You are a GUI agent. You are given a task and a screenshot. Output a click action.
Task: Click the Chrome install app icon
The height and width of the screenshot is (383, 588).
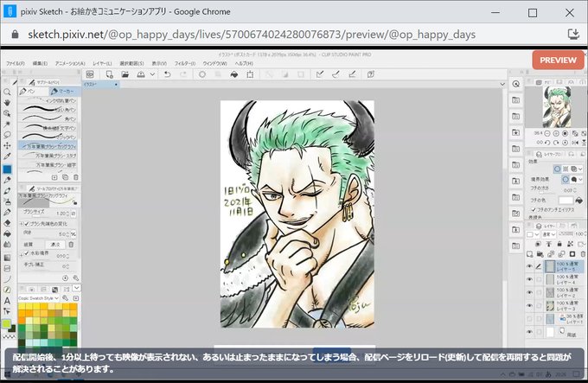(573, 34)
